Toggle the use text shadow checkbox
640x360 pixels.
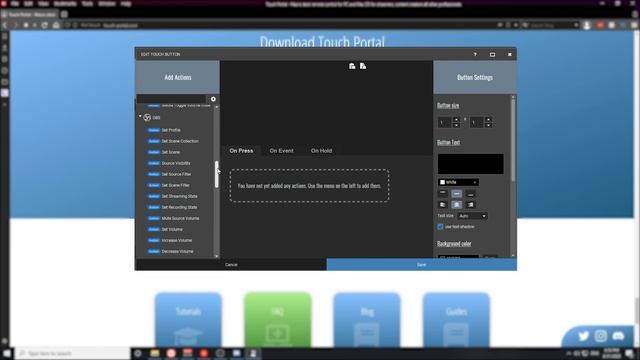(x=440, y=227)
